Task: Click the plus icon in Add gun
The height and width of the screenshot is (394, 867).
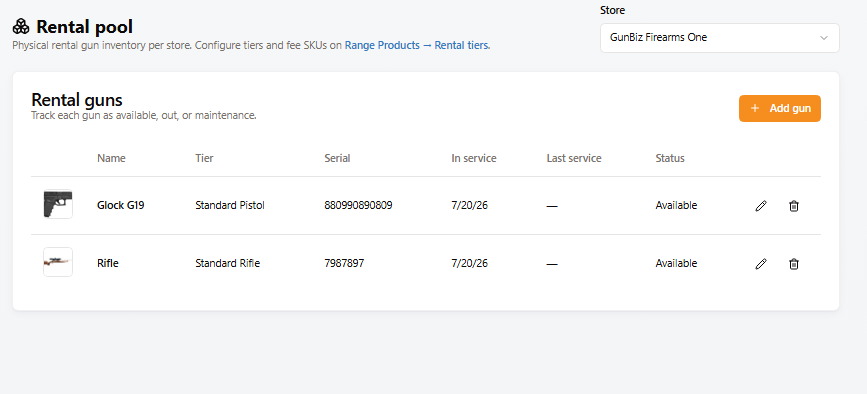Action: [x=755, y=108]
